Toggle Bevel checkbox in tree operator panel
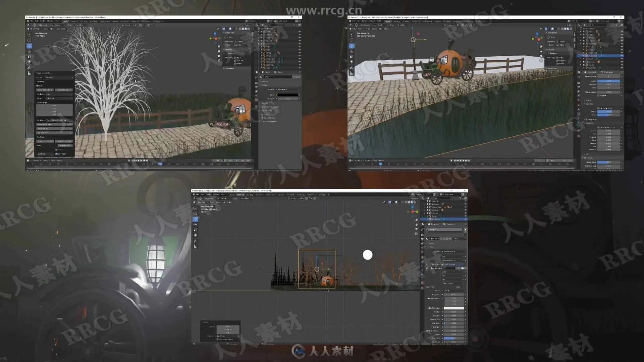Screen dimensions: 644x362 click(x=37, y=86)
